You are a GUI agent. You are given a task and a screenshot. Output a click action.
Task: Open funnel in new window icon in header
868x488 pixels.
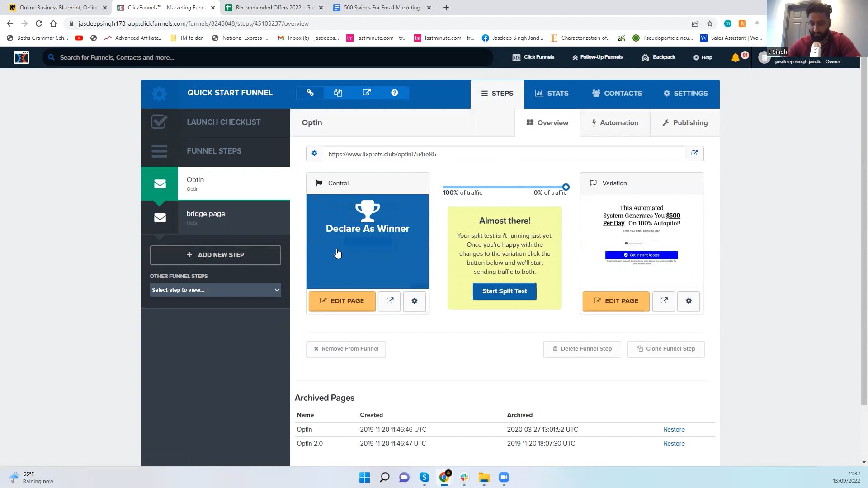(367, 93)
